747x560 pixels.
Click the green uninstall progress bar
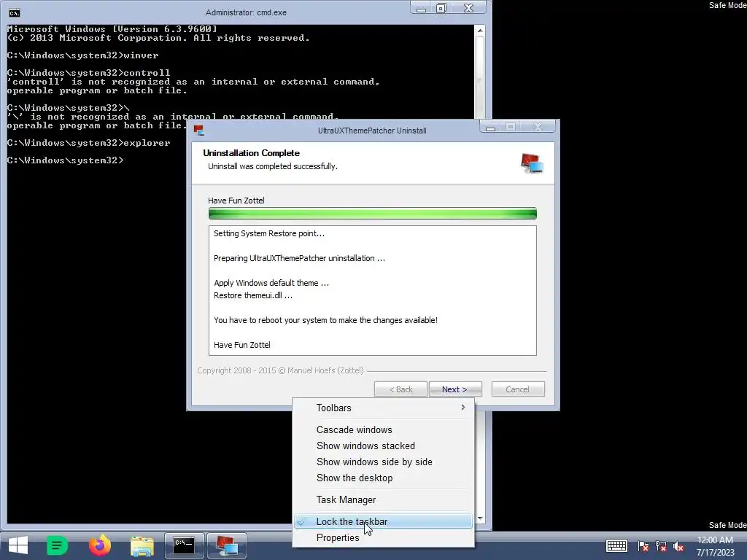(373, 214)
